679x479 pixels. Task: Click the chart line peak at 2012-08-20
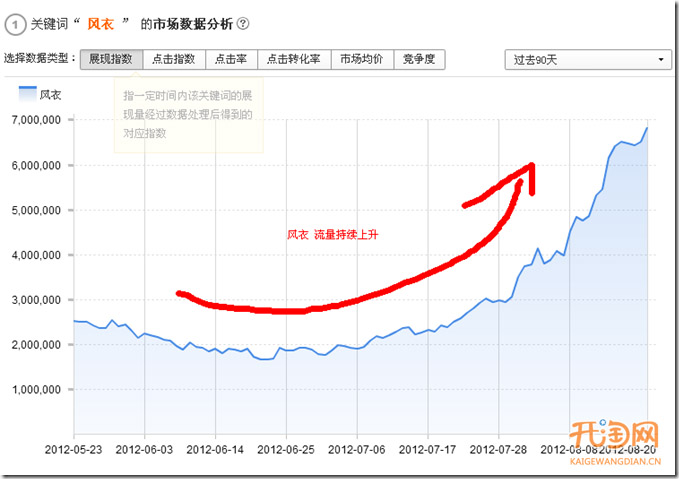[647, 128]
